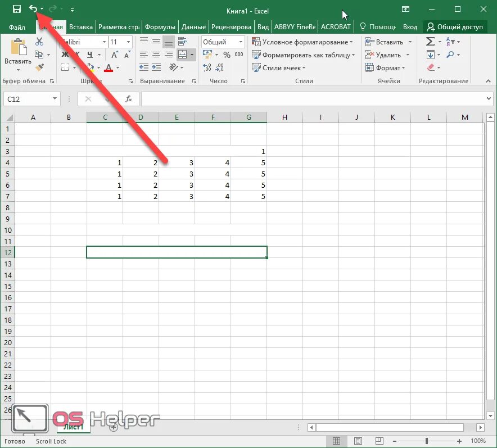Open Условное форматирование menu
Image resolution: width=497 pixels, height=448 pixels.
click(302, 42)
